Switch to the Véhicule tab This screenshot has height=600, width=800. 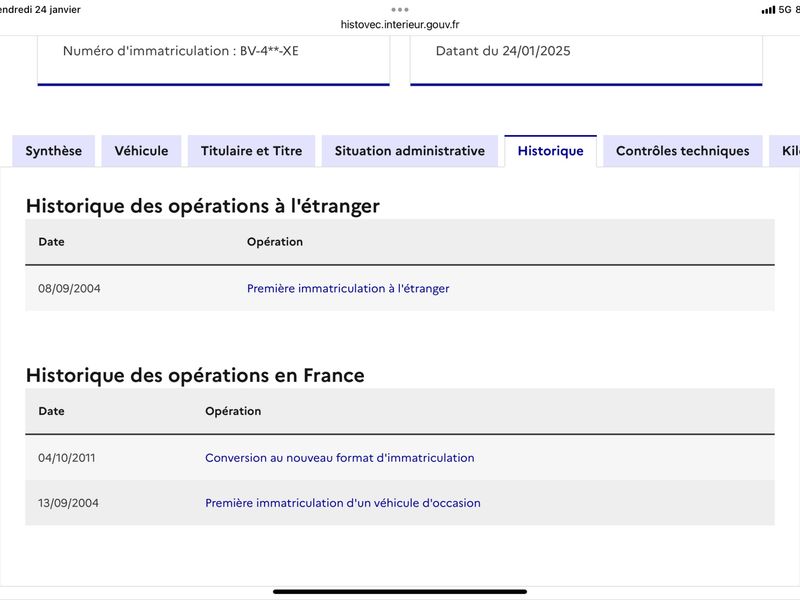point(141,151)
